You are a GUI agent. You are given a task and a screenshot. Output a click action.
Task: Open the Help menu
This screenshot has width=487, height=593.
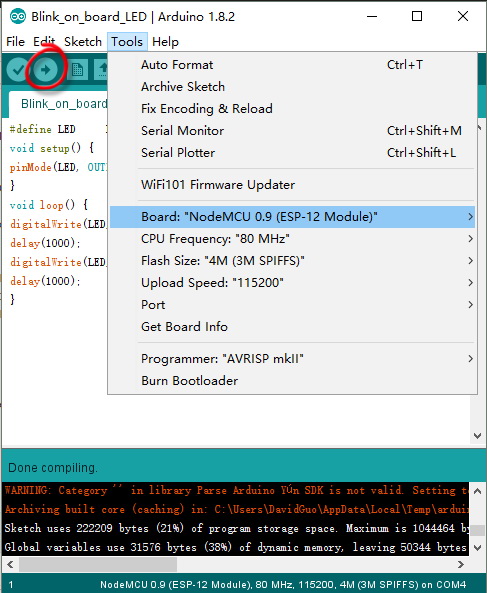[165, 42]
